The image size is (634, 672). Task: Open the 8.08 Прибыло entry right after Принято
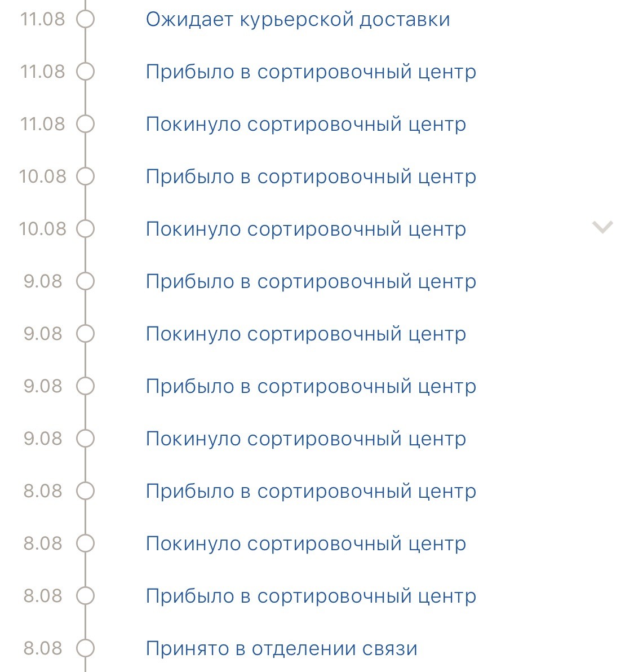[x=311, y=596]
